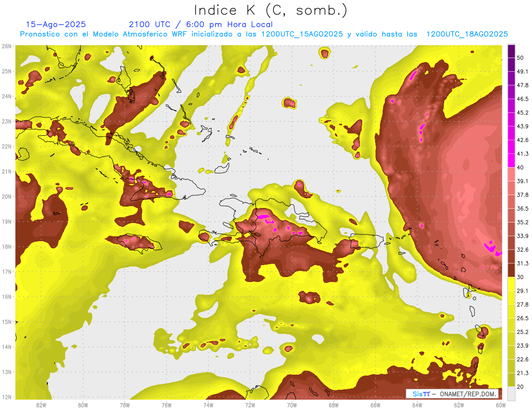Select the 60W longitude axis label

coord(501,405)
